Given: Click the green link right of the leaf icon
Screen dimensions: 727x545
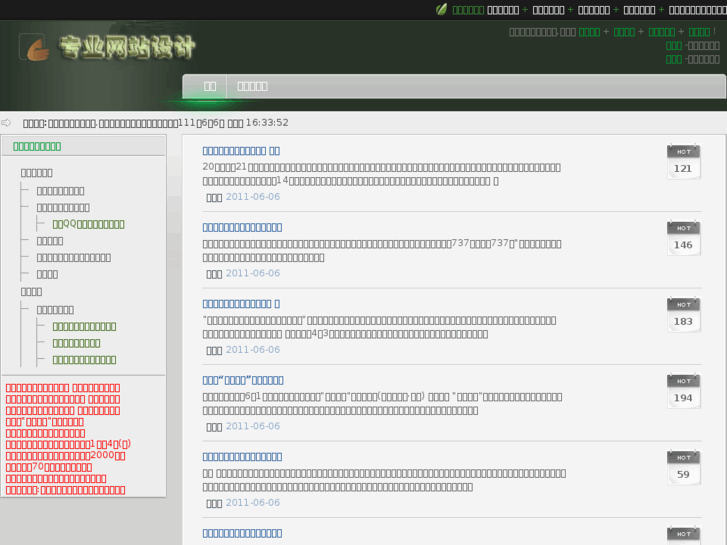Looking at the screenshot, I should pos(468,10).
